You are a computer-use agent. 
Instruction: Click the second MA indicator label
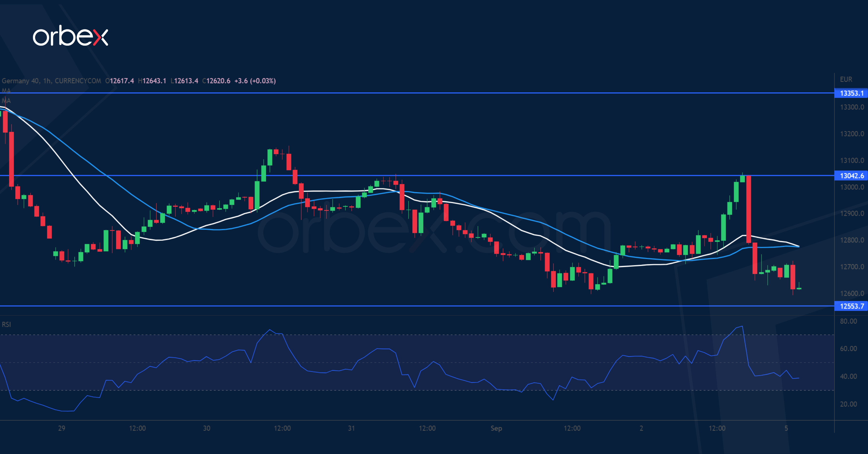[x=6, y=100]
